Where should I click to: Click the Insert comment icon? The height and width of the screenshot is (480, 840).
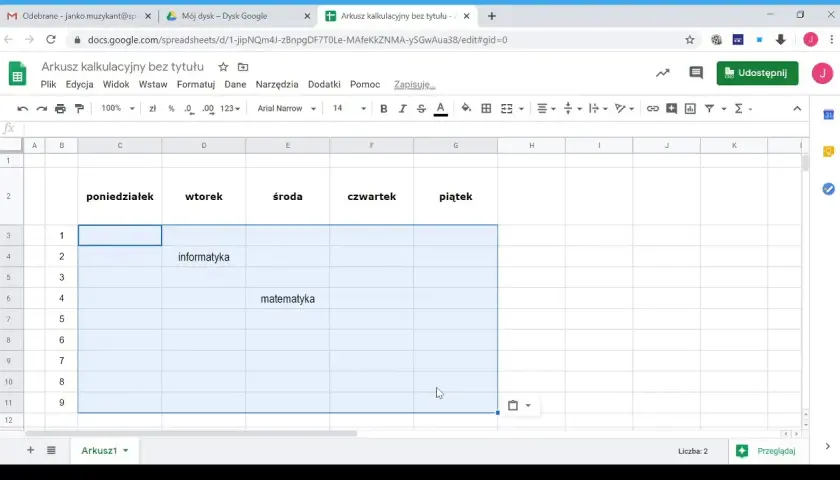[x=671, y=109]
